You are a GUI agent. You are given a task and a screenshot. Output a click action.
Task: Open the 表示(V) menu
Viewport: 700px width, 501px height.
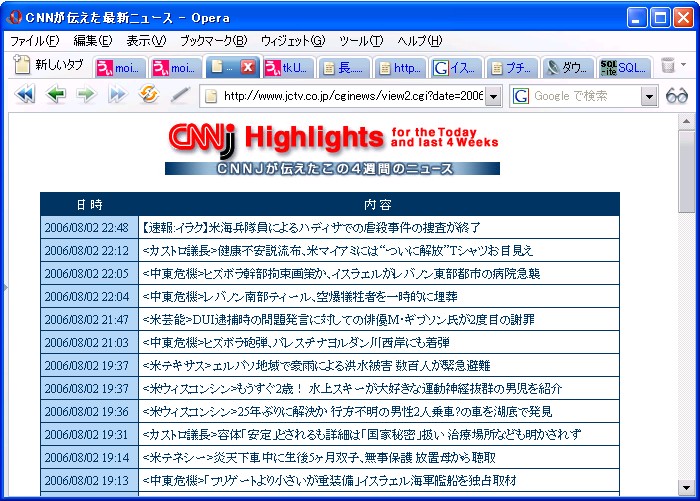pos(146,41)
